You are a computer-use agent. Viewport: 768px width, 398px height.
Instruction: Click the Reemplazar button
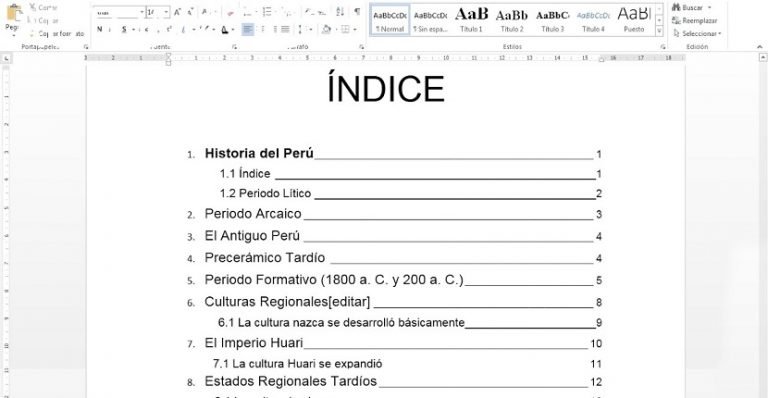pyautogui.click(x=695, y=21)
